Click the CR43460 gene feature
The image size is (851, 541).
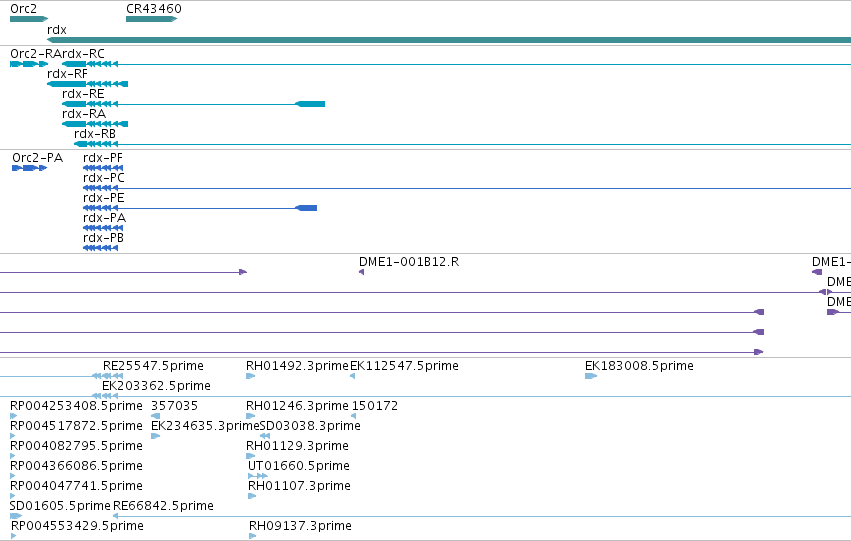pyautogui.click(x=151, y=19)
